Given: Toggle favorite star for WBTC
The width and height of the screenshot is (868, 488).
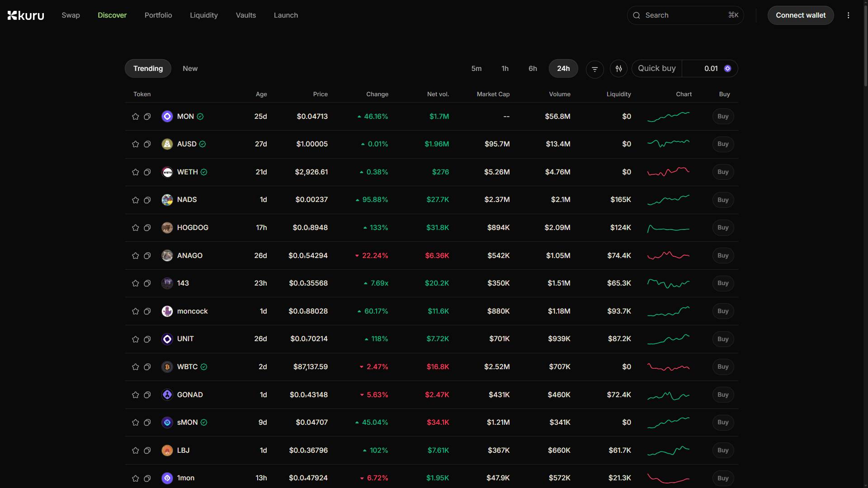Looking at the screenshot, I should click(135, 367).
